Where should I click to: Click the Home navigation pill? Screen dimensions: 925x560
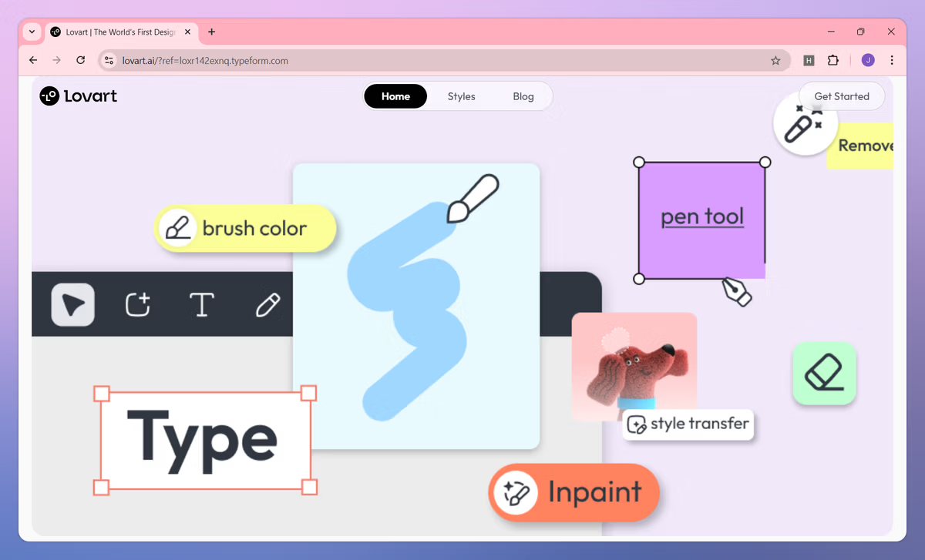[x=395, y=96]
